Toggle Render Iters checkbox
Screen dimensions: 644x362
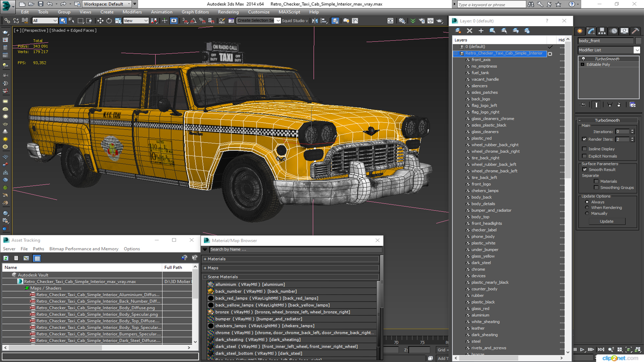pos(584,139)
